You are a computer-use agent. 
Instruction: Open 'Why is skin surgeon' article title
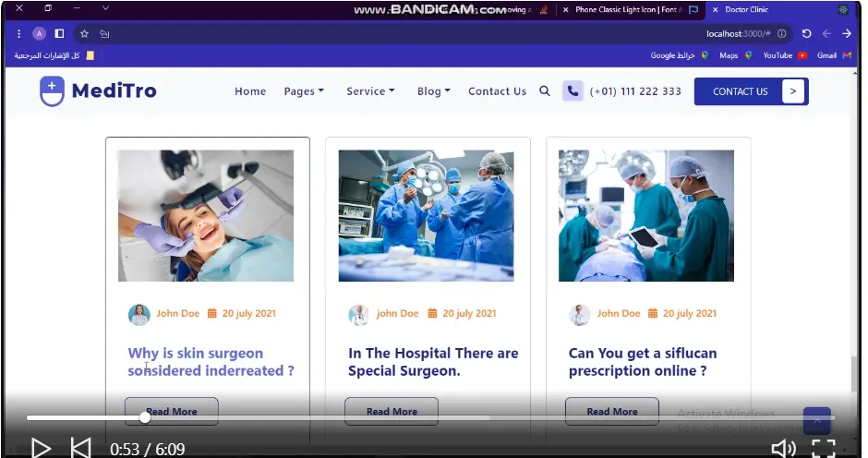(211, 362)
